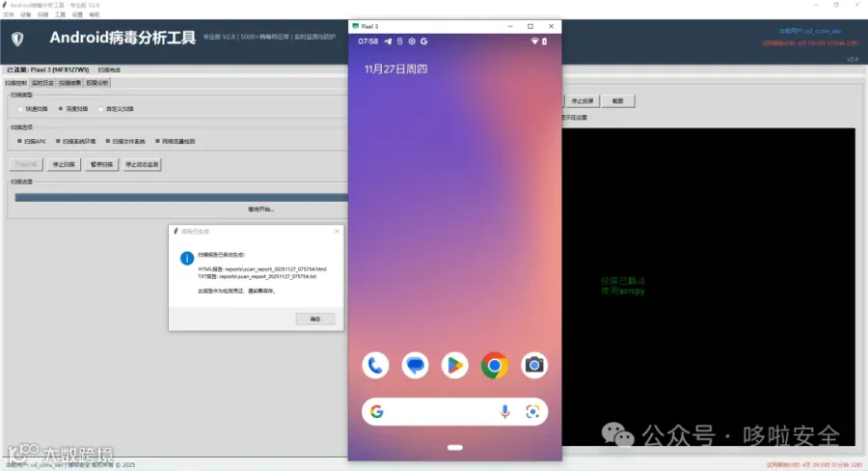Open the Messages app on Pixel 3
Image resolution: width=868 pixels, height=471 pixels.
point(415,366)
